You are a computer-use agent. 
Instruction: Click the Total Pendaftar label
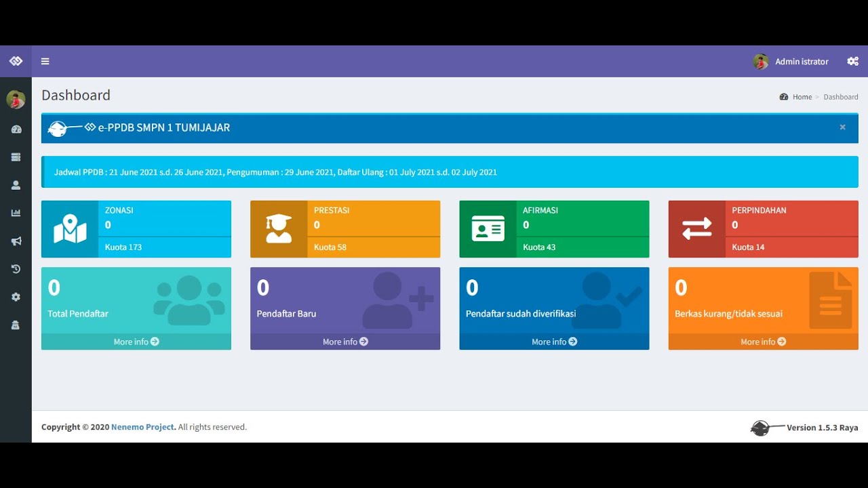pyautogui.click(x=78, y=314)
